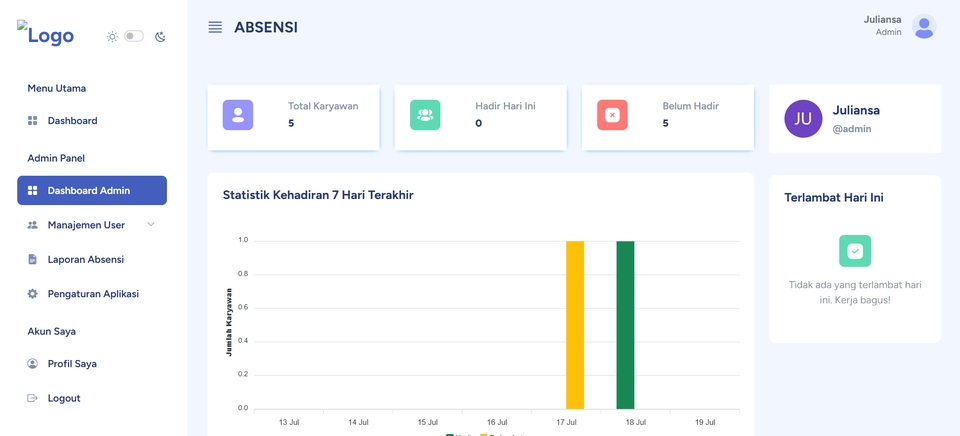This screenshot has height=436, width=960.
Task: Expand the Manajemen User chevron
Action: pos(151,225)
